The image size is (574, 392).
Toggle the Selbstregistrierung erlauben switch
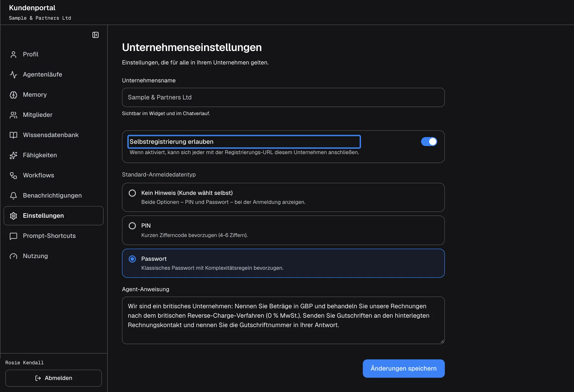coord(429,142)
